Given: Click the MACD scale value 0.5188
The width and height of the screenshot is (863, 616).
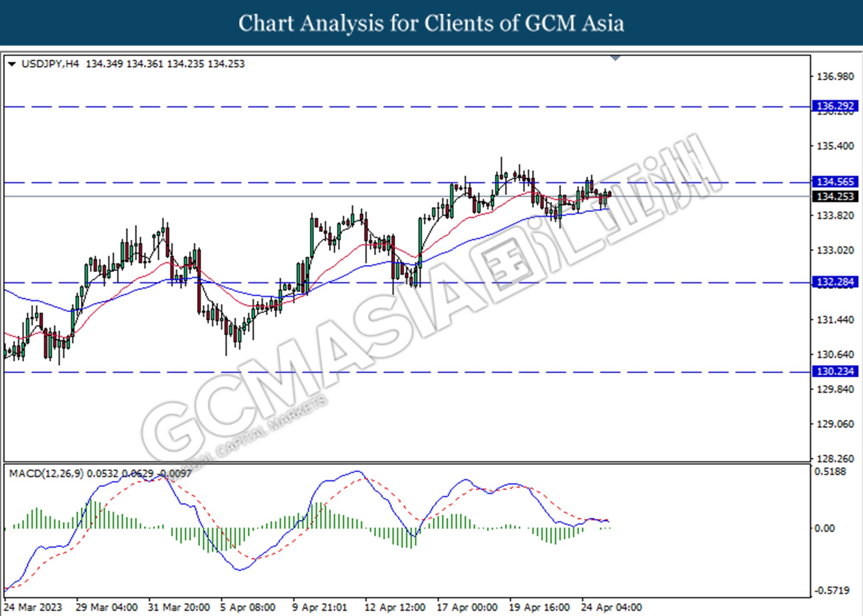Looking at the screenshot, I should point(830,471).
